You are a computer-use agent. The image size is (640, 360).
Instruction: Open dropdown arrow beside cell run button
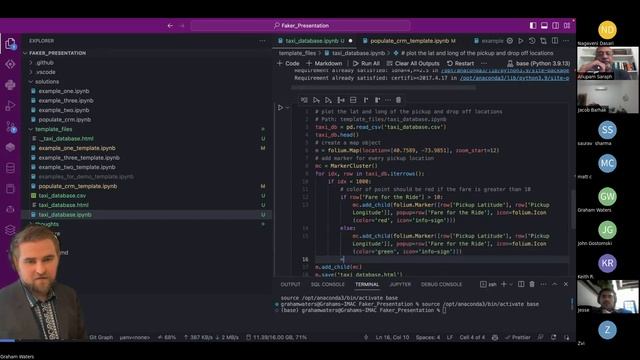pyautogui.click(x=287, y=108)
